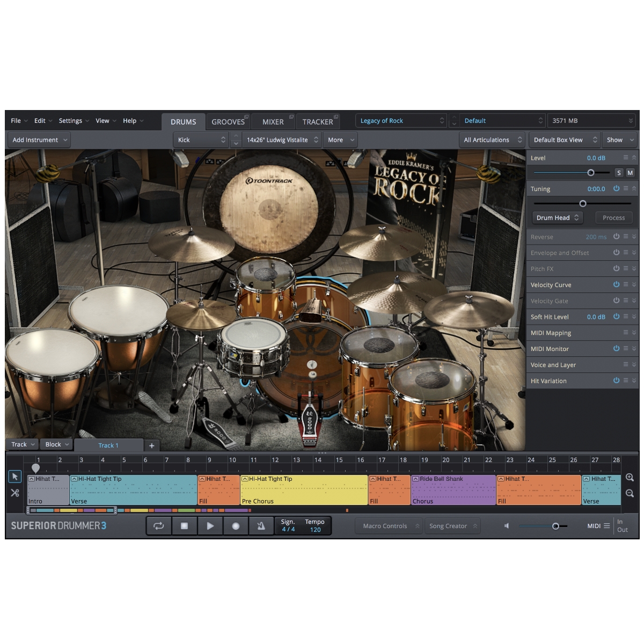The image size is (644, 644).
Task: Select the arrow pointer tool in song track
Action: point(15,477)
